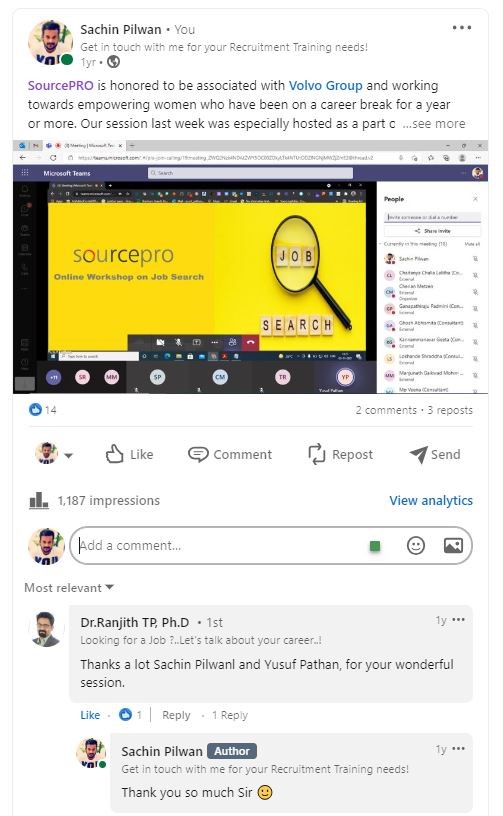Image resolution: width=503 pixels, height=816 pixels.
Task: Open the Teams meeting screenshot image
Action: tap(250, 266)
